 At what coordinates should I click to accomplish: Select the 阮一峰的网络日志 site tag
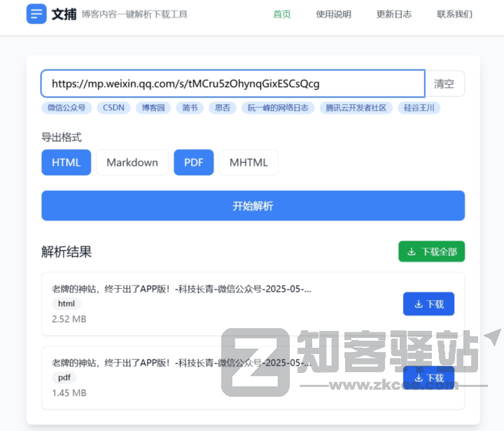278,108
